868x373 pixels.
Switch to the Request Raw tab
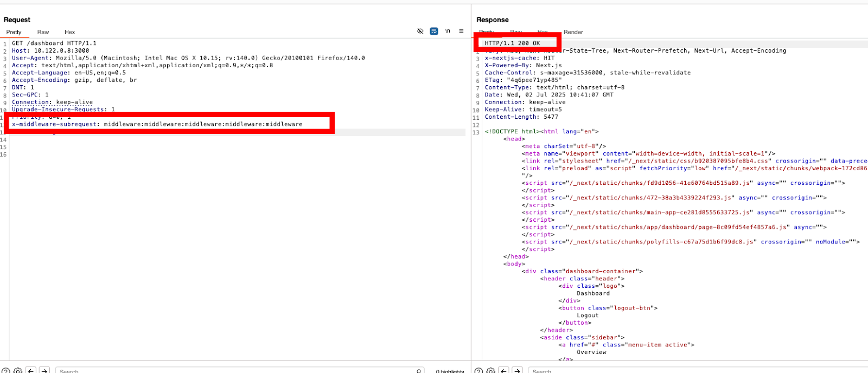tap(43, 33)
